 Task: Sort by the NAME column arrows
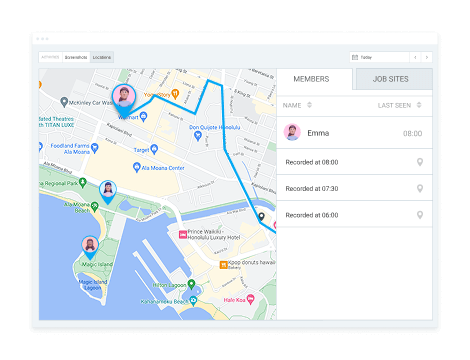[309, 105]
